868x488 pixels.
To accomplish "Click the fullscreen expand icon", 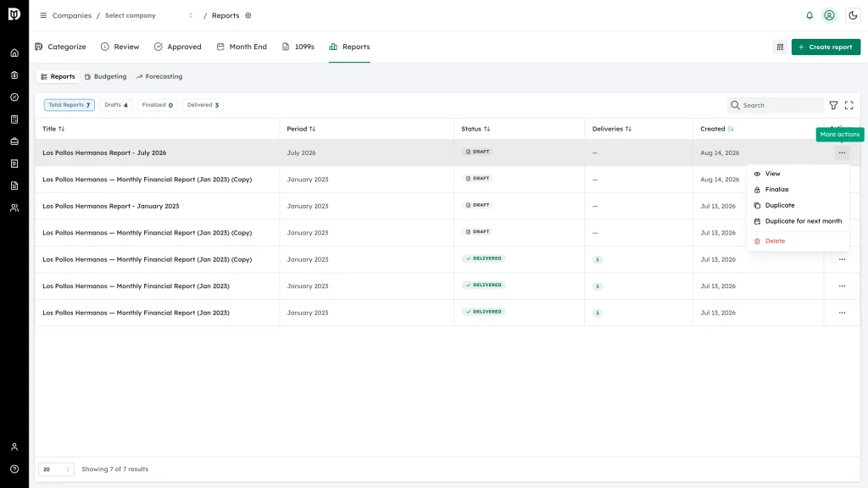I will (x=849, y=105).
